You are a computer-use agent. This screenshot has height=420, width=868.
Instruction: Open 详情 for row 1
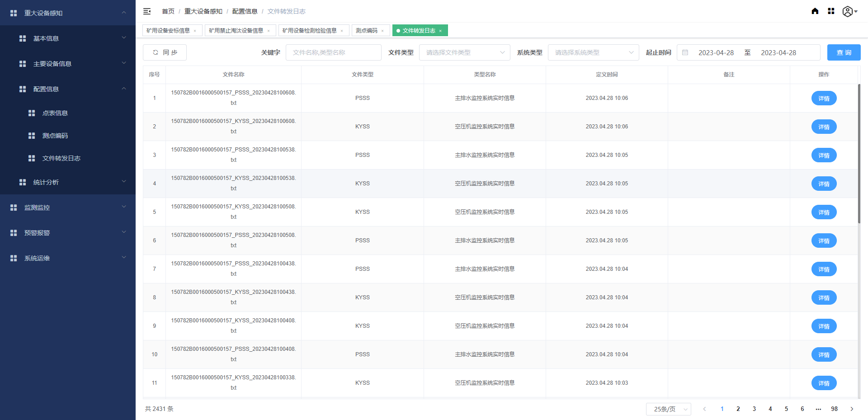click(824, 98)
